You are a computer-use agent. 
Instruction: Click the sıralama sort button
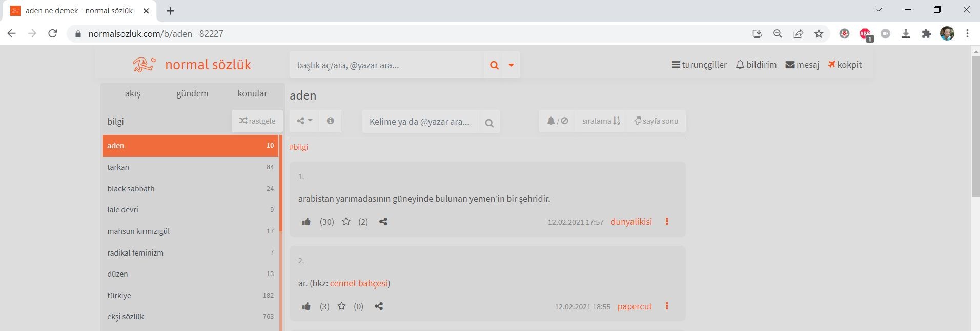pos(601,121)
